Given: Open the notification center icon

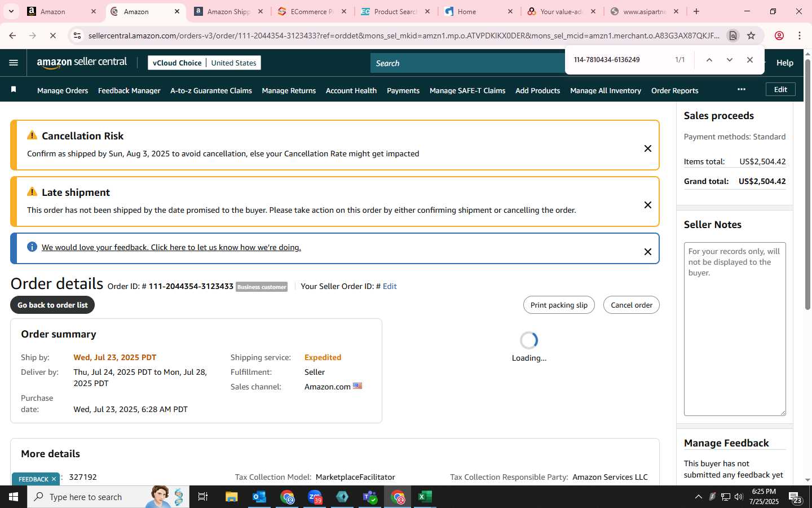Looking at the screenshot, I should [795, 497].
